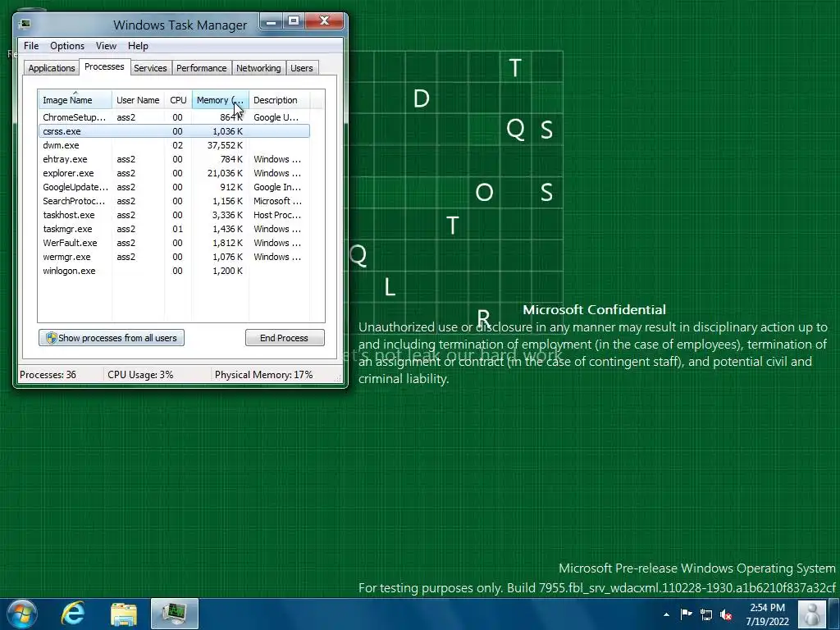The width and height of the screenshot is (840, 630).
Task: Open the Options menu
Action: tap(67, 46)
